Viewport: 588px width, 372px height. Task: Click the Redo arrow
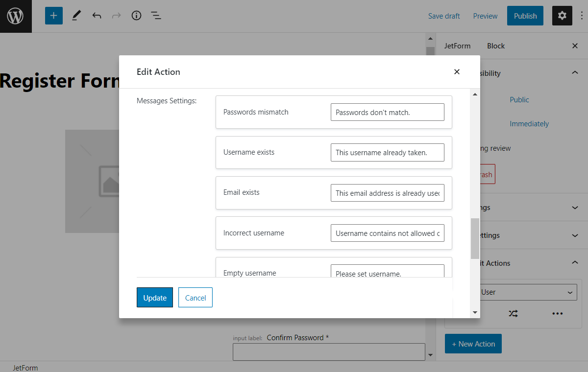[x=116, y=16]
